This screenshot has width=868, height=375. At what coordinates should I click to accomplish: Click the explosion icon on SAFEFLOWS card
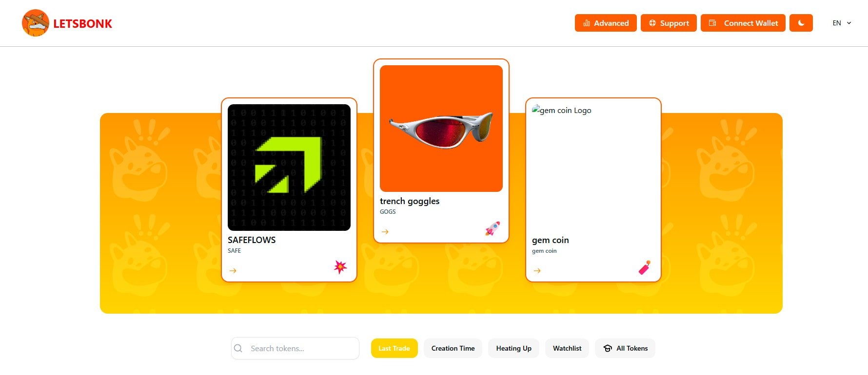[x=340, y=267]
